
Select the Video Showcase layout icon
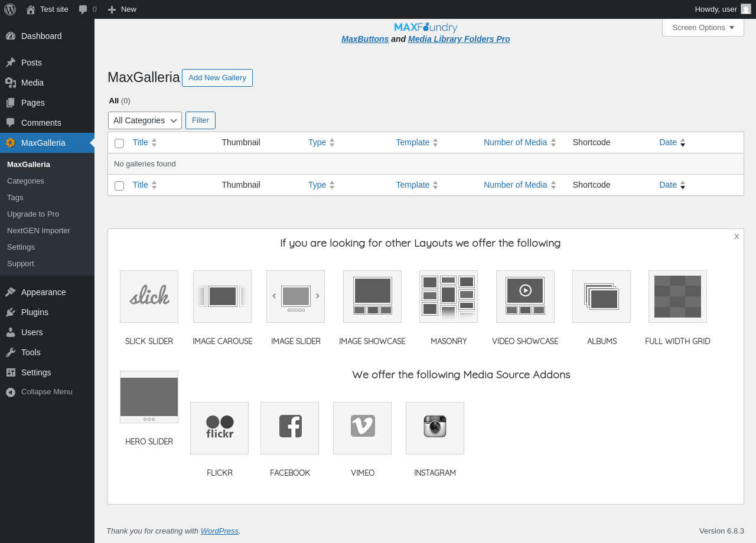[525, 296]
